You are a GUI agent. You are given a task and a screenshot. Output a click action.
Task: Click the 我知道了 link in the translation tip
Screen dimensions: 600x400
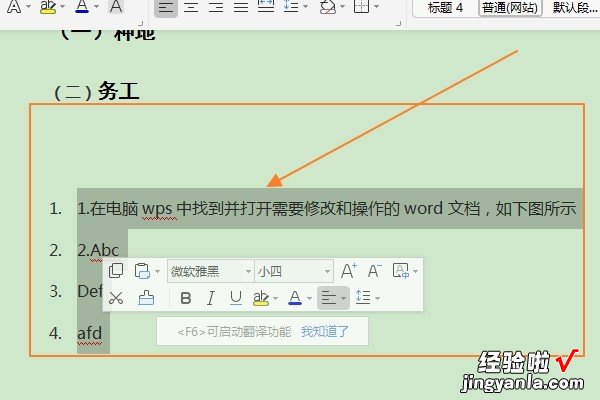coord(325,331)
